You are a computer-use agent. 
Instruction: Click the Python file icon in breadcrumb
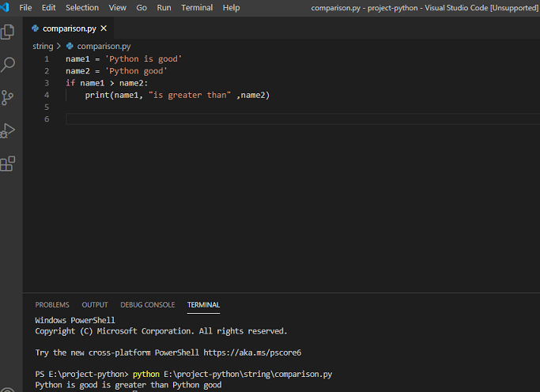pos(70,46)
